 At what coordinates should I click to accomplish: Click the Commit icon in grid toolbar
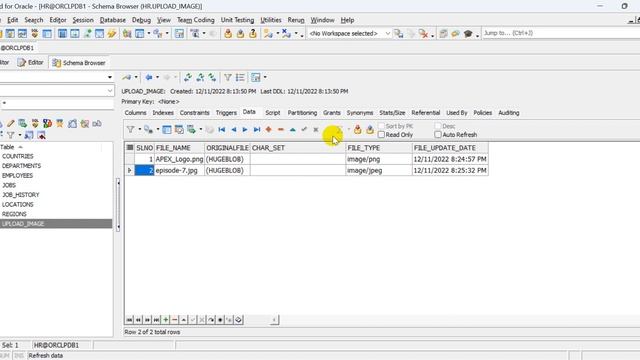coord(358,130)
